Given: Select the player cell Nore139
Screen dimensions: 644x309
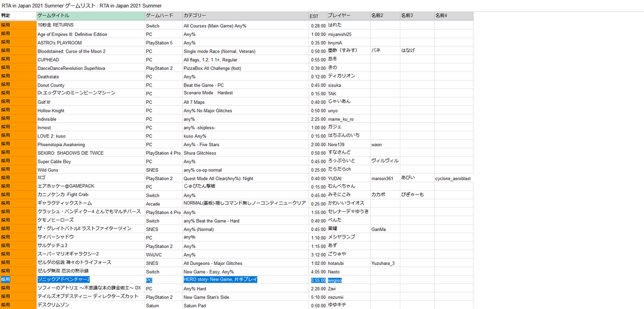Looking at the screenshot, I should point(348,145).
